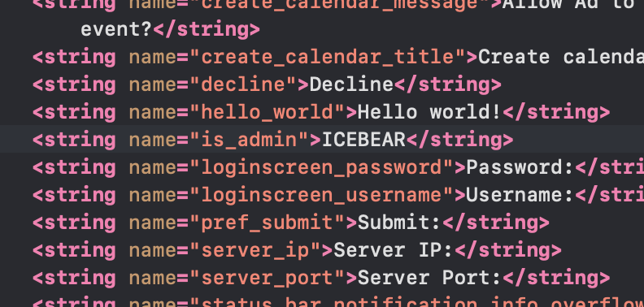Image resolution: width=644 pixels, height=307 pixels.
Task: Click the "Server Port:" string content
Action: (x=430, y=278)
